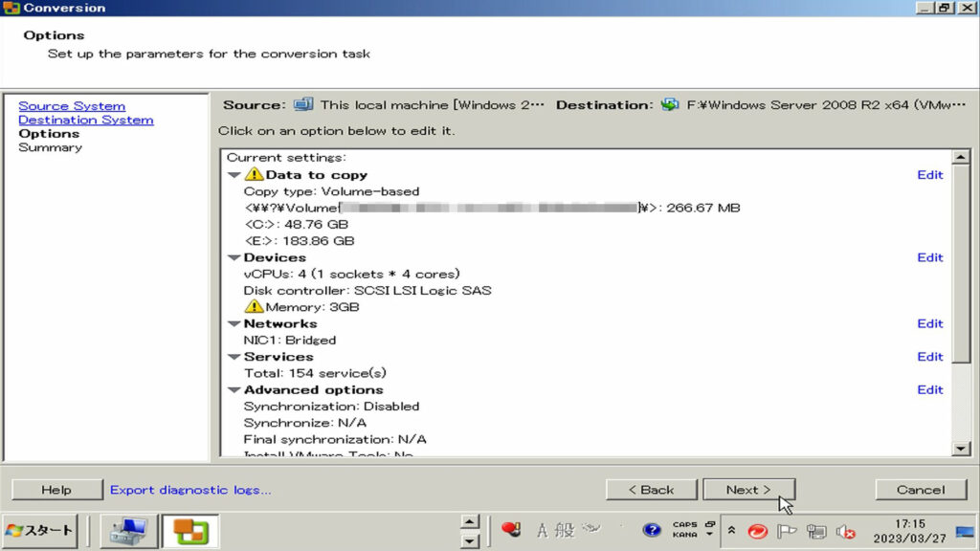Screen dimensions: 980x551
Task: Click the Data to copy warning icon
Action: click(254, 175)
